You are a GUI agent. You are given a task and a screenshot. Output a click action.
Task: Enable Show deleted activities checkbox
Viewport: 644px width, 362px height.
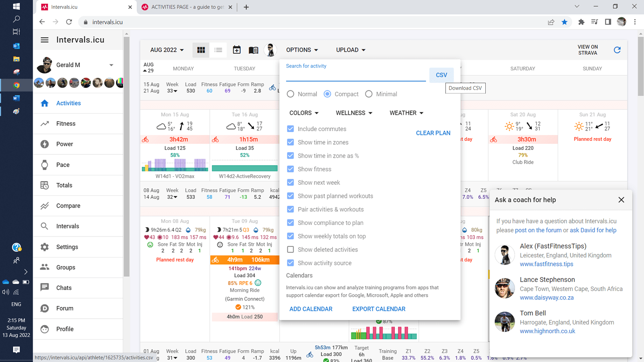[291, 250]
